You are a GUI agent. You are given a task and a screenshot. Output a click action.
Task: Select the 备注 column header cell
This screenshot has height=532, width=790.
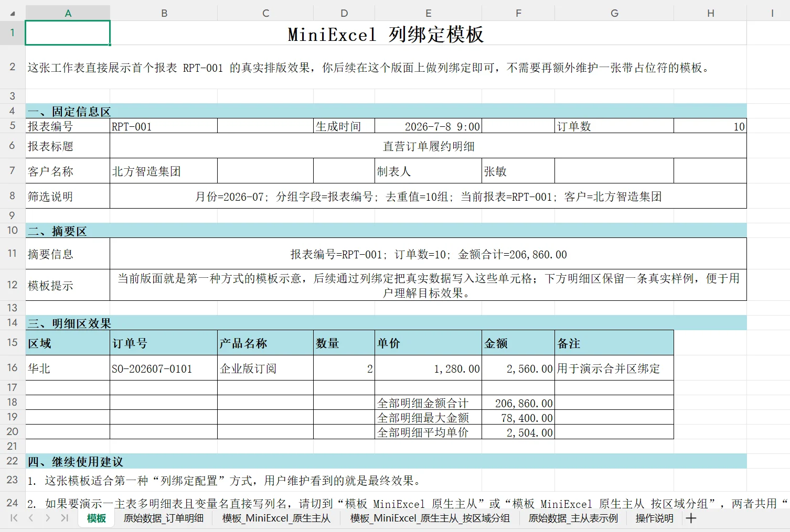click(x=614, y=343)
